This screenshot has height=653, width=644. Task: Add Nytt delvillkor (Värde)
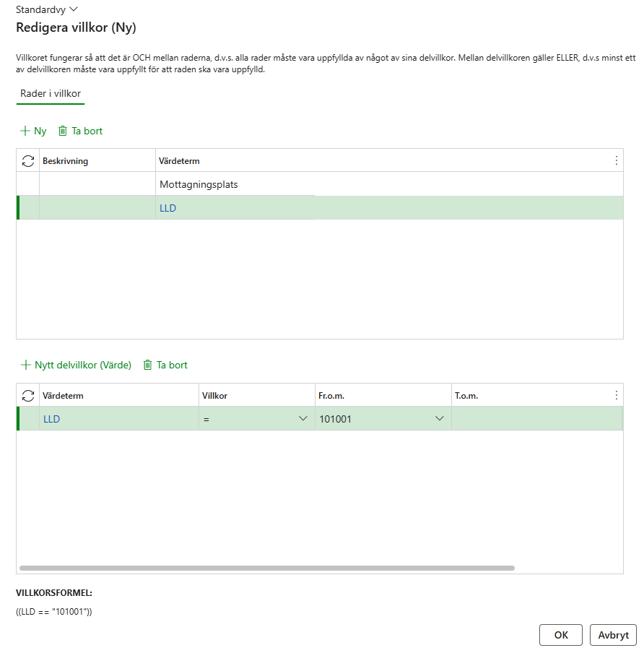tap(76, 365)
